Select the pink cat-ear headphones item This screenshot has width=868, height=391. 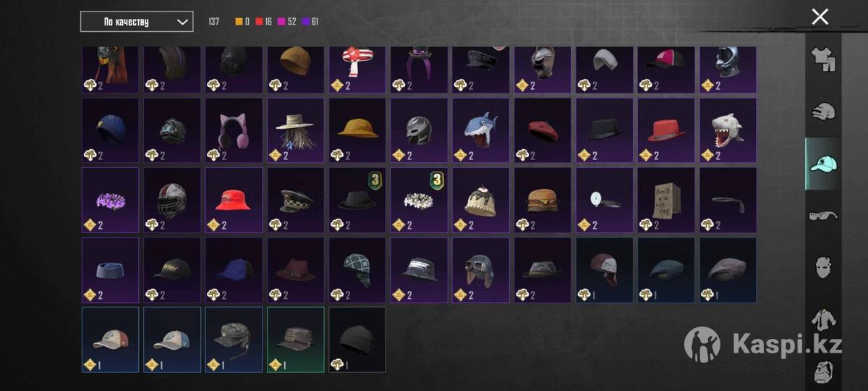point(234,130)
